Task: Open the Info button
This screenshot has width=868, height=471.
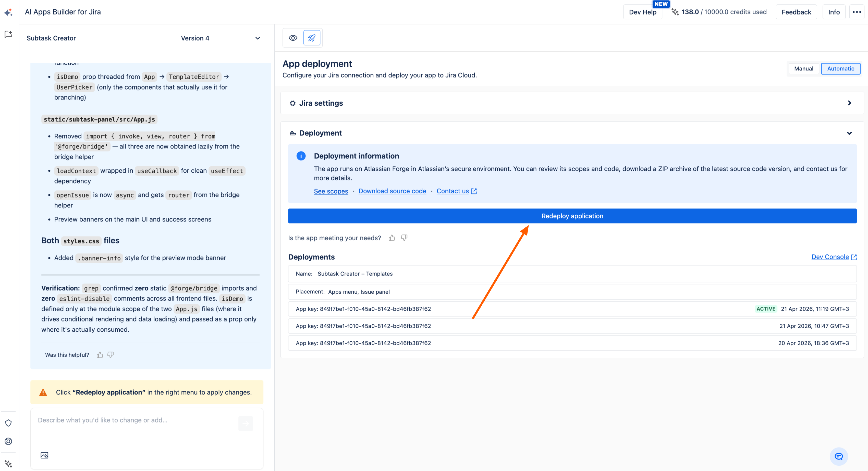Action: (x=834, y=12)
